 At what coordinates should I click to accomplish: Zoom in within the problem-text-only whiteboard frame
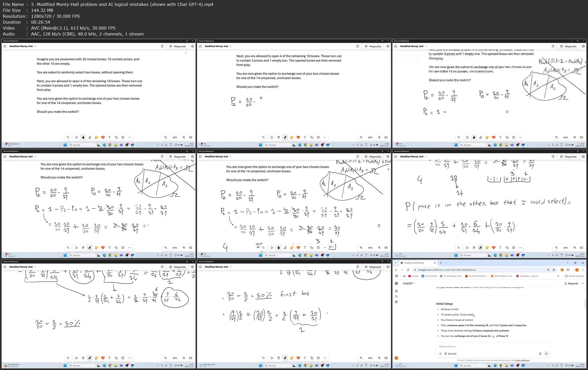[x=184, y=137]
